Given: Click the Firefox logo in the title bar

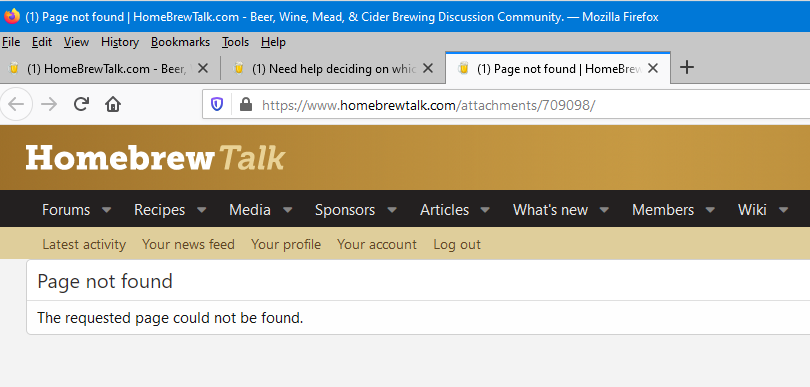Looking at the screenshot, I should [x=11, y=16].
